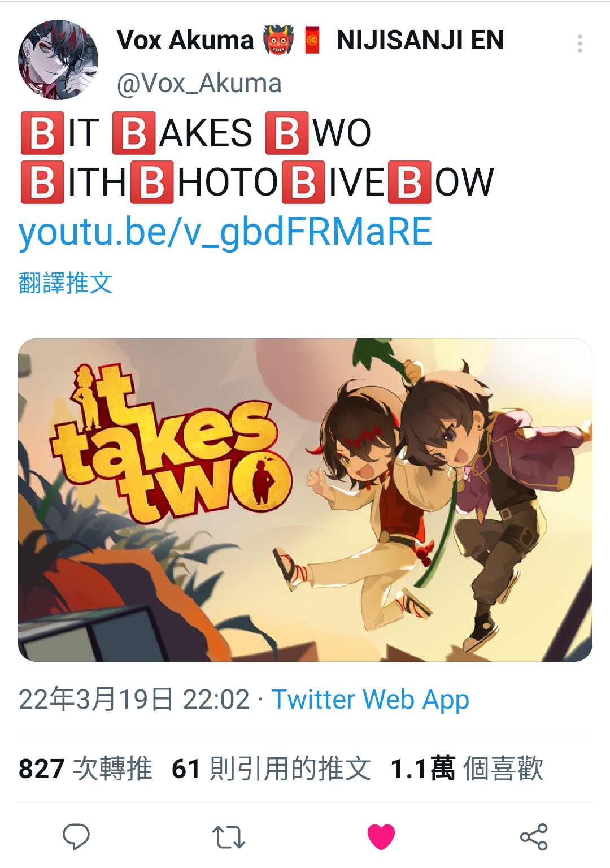The width and height of the screenshot is (610, 868).
Task: View the 827 次轉推 retweets list
Action: click(85, 769)
